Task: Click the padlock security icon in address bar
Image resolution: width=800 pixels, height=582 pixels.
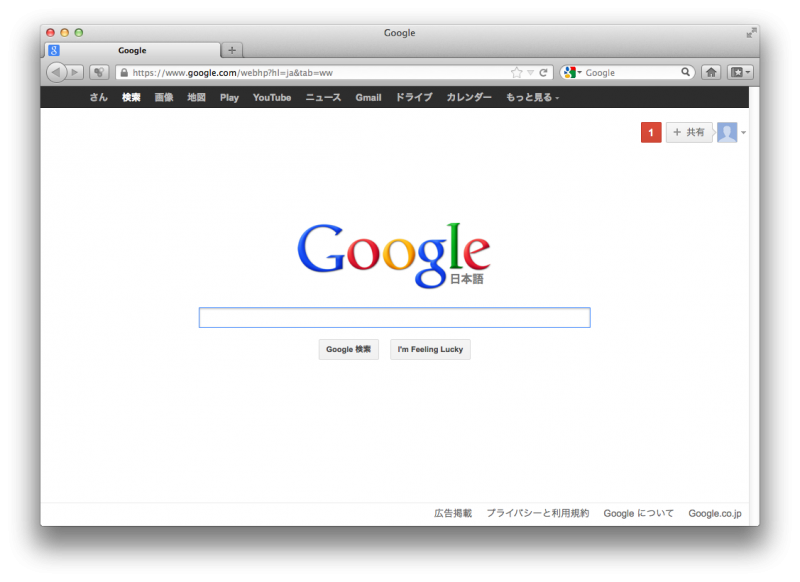Action: tap(124, 72)
